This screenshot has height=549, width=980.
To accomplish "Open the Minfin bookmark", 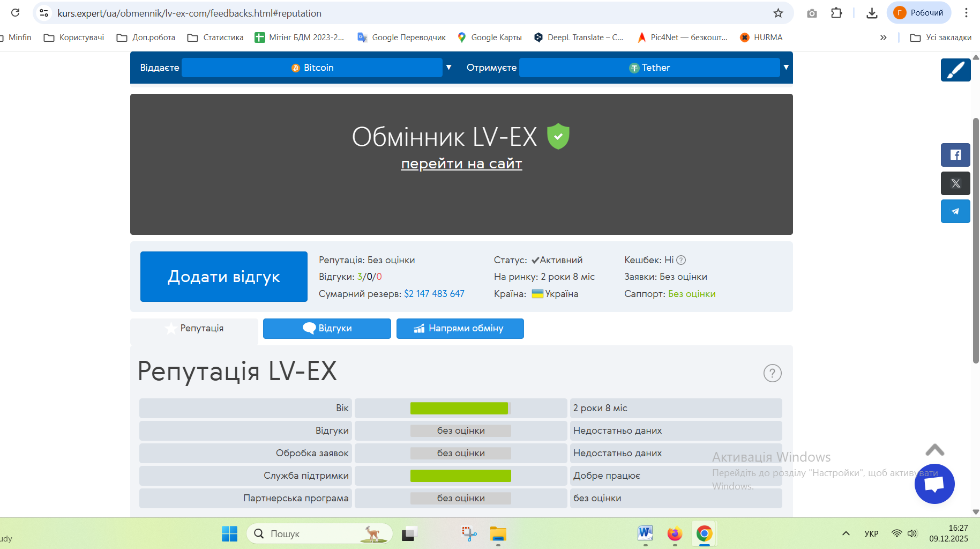I will point(16,38).
